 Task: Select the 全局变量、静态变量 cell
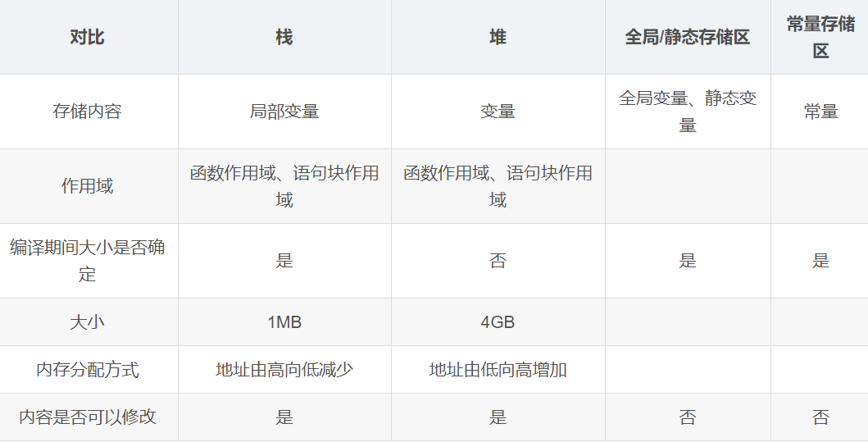(688, 112)
